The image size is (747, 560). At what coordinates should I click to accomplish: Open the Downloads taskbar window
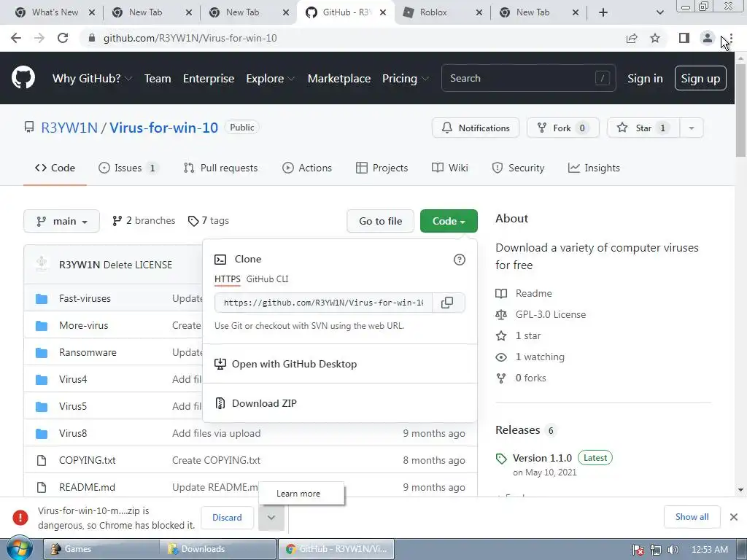pyautogui.click(x=219, y=549)
